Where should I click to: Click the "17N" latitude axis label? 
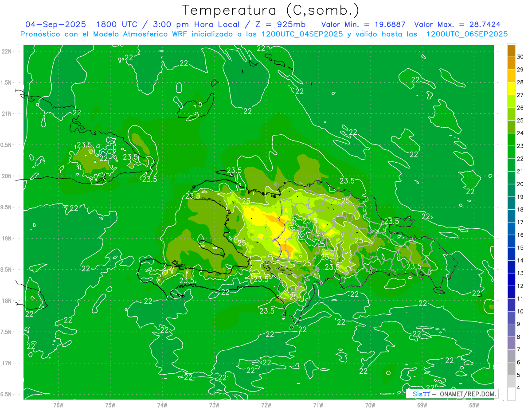click(7, 363)
